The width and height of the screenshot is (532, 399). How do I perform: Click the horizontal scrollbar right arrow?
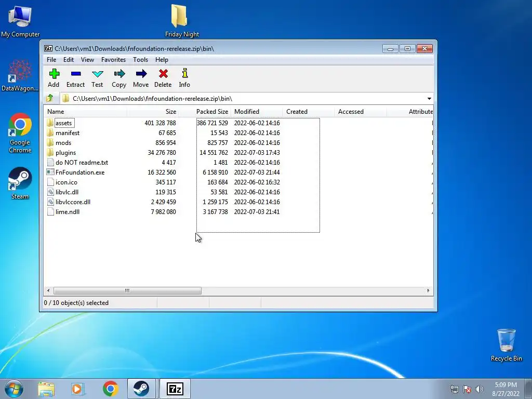coord(428,291)
